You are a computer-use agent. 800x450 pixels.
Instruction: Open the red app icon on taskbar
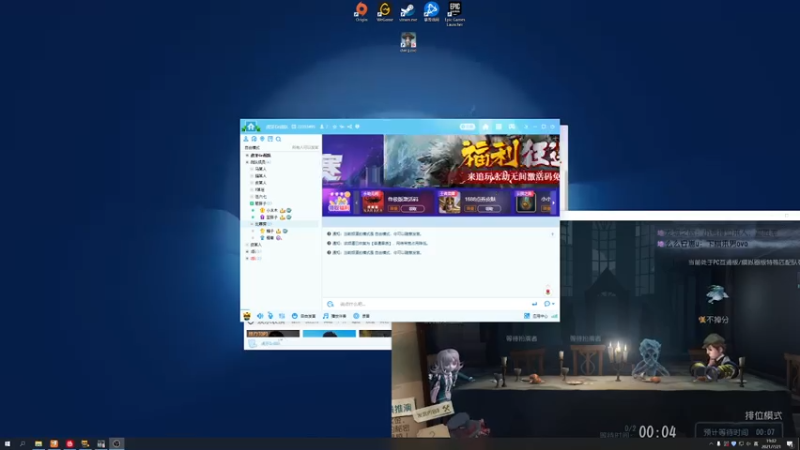tap(70, 444)
